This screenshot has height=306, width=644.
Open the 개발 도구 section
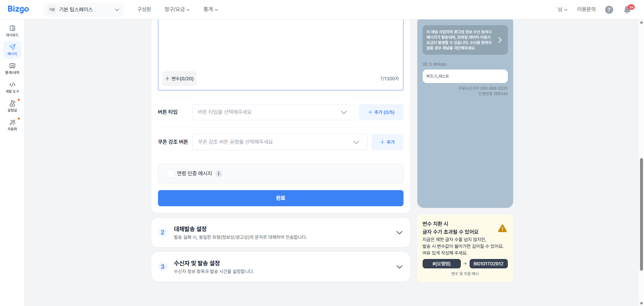tap(12, 87)
